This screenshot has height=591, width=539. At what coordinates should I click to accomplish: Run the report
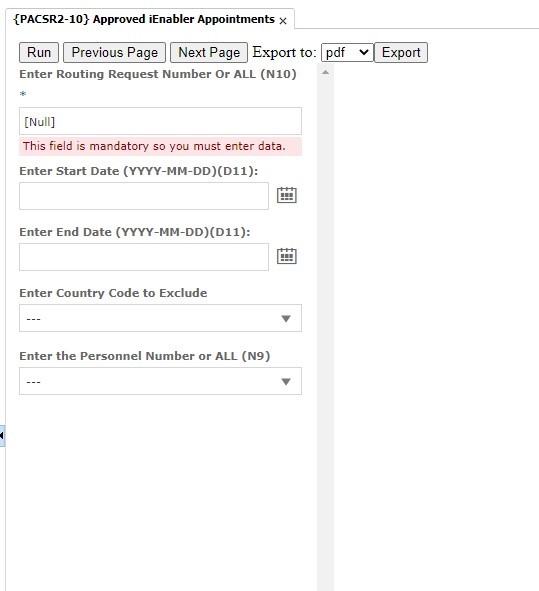click(x=39, y=52)
